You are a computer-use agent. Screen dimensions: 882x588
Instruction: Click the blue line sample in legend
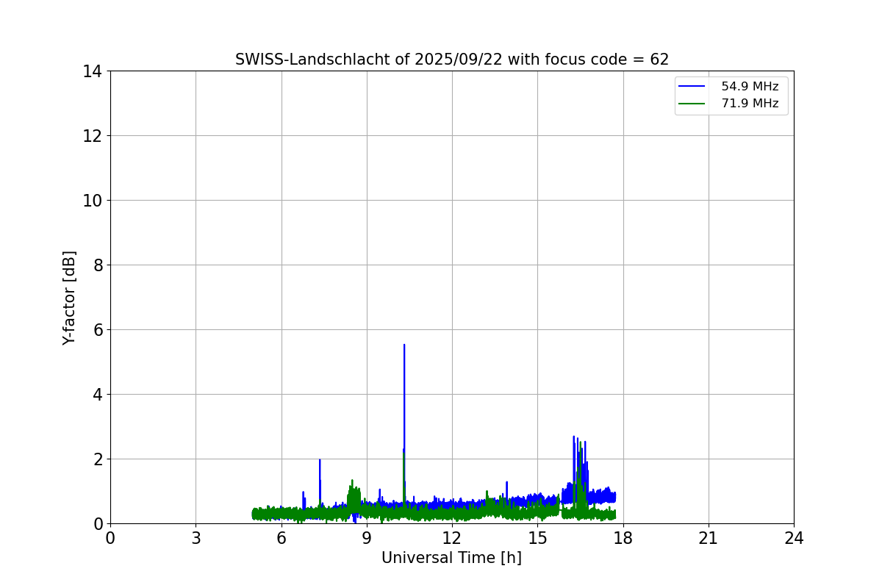tap(692, 87)
